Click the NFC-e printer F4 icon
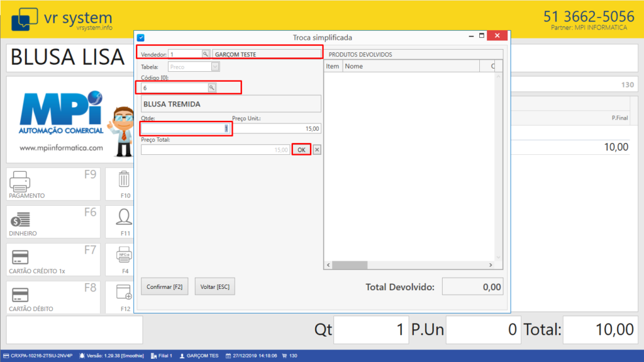 click(x=125, y=256)
